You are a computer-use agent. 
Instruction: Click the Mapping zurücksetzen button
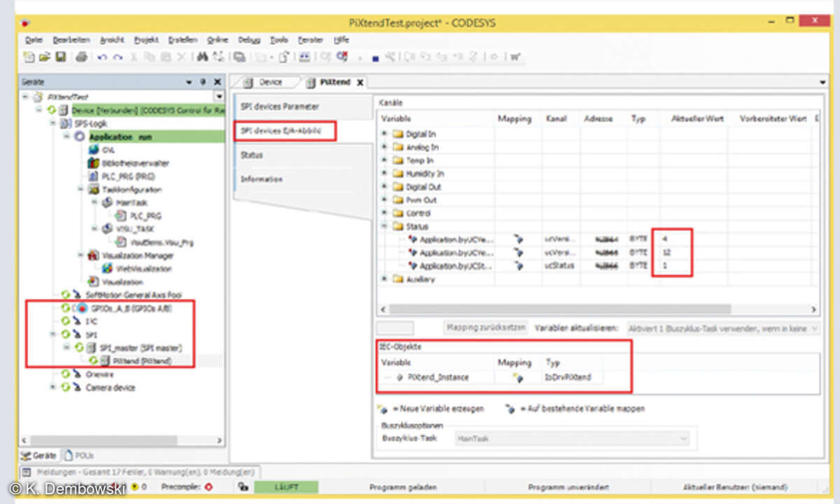[485, 328]
